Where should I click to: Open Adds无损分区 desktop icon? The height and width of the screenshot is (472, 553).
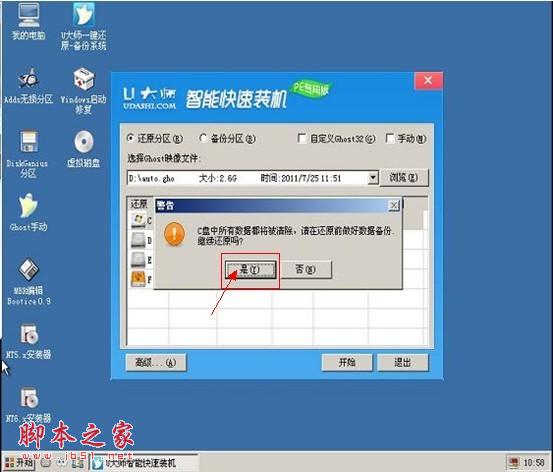click(x=28, y=86)
